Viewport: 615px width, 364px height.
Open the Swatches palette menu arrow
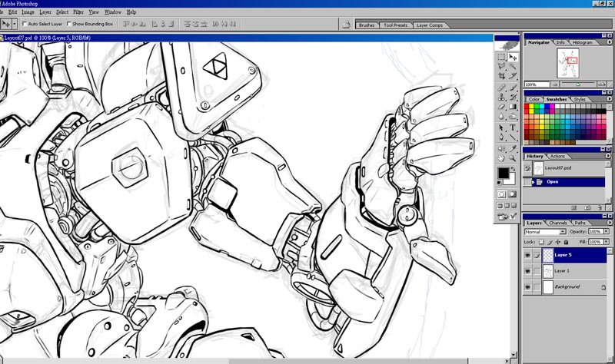tap(609, 99)
